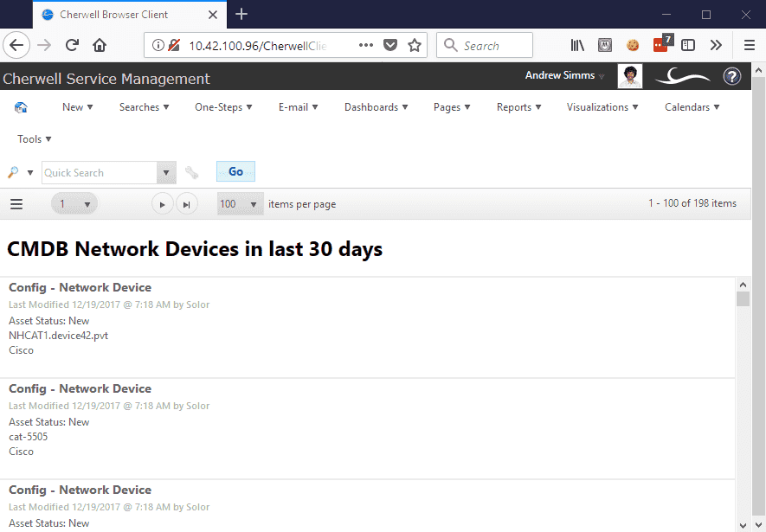766x532 pixels.
Task: Select the magnifying glass search icon
Action: point(12,172)
